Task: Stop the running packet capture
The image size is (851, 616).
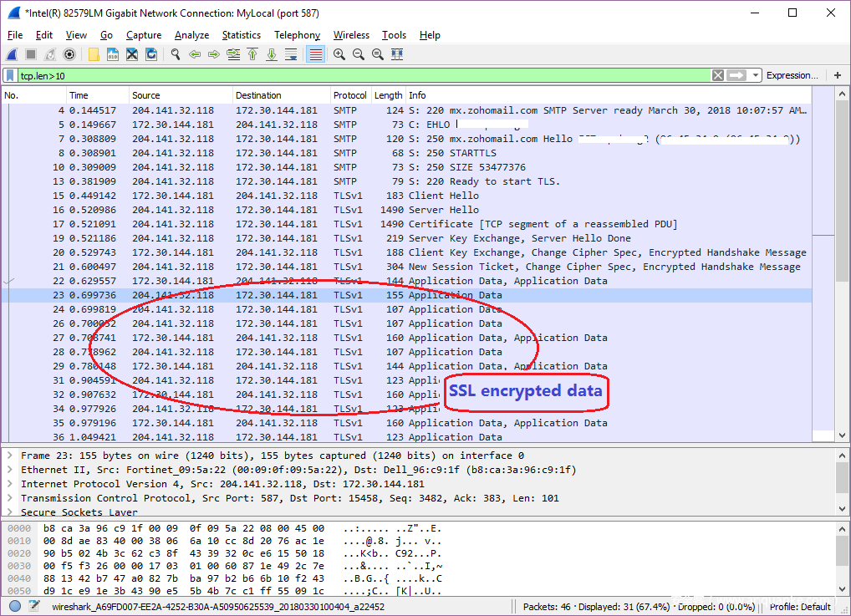Action: [x=31, y=54]
